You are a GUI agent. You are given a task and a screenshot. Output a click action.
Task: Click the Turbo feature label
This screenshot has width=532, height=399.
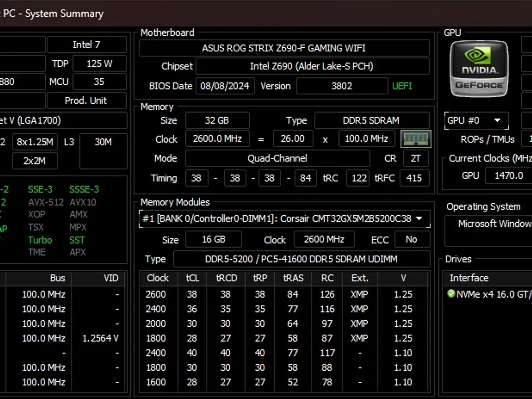[40, 240]
